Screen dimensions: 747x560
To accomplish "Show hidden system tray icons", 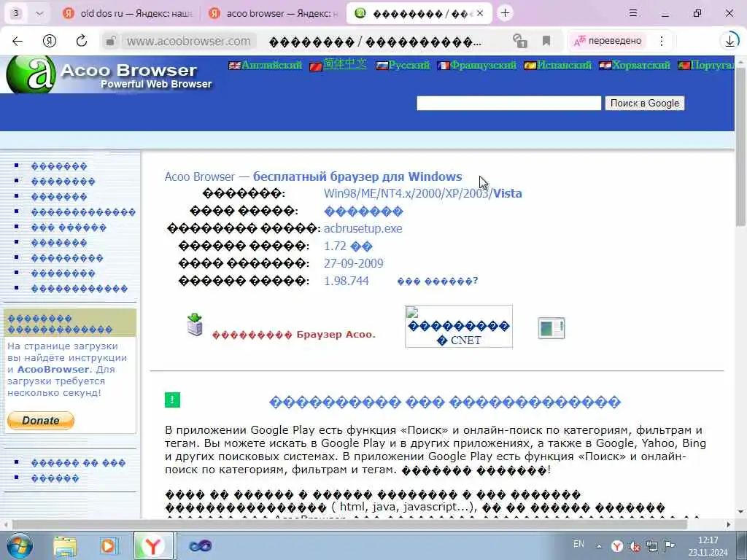I will (x=599, y=546).
